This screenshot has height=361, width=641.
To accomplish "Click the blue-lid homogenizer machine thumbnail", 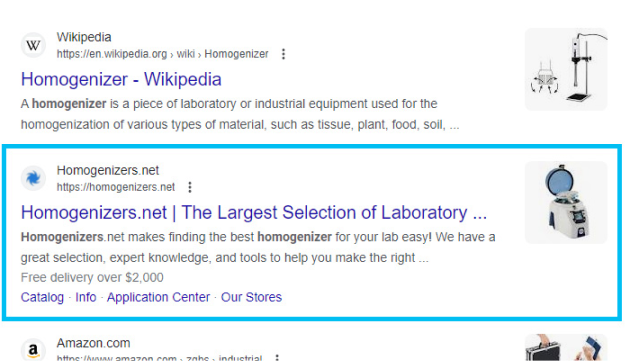I will coord(566,202).
